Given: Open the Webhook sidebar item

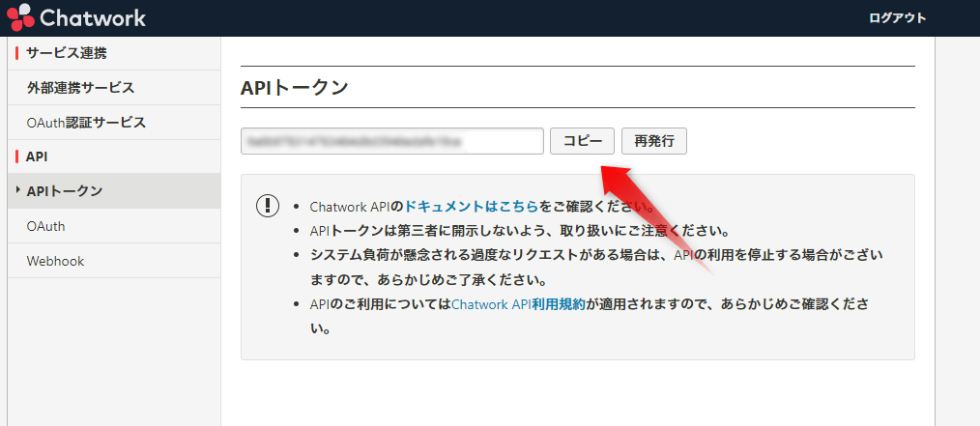Looking at the screenshot, I should 114,261.
